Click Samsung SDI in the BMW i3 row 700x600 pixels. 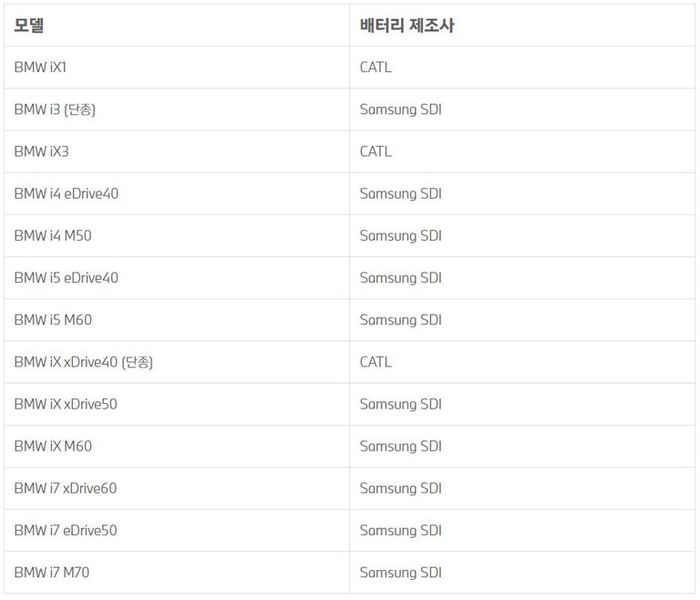tap(400, 109)
